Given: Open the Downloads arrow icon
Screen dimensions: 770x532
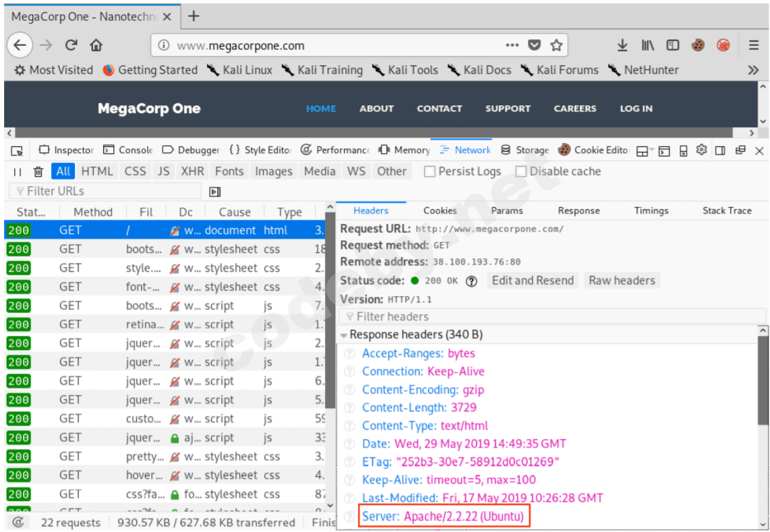Looking at the screenshot, I should click(622, 45).
